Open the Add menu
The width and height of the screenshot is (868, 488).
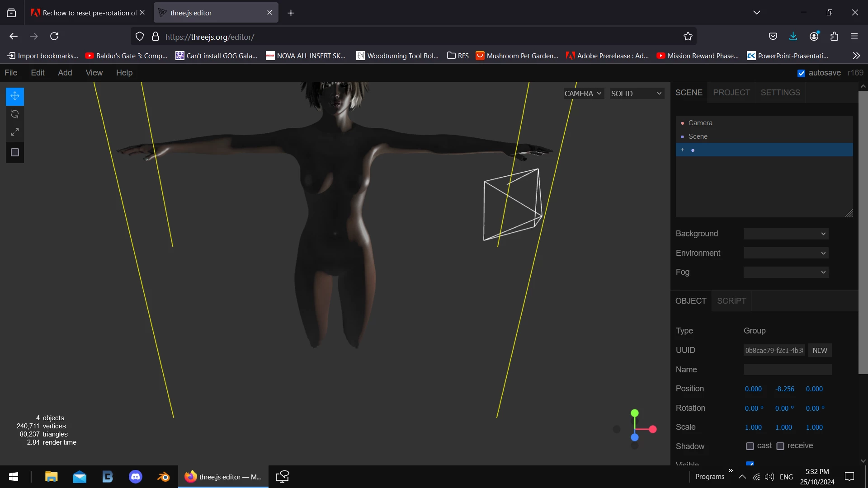pos(65,73)
